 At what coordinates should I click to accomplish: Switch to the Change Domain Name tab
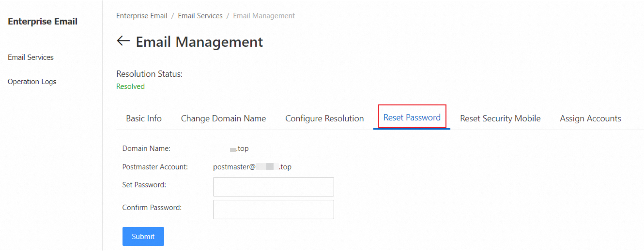[x=223, y=118]
